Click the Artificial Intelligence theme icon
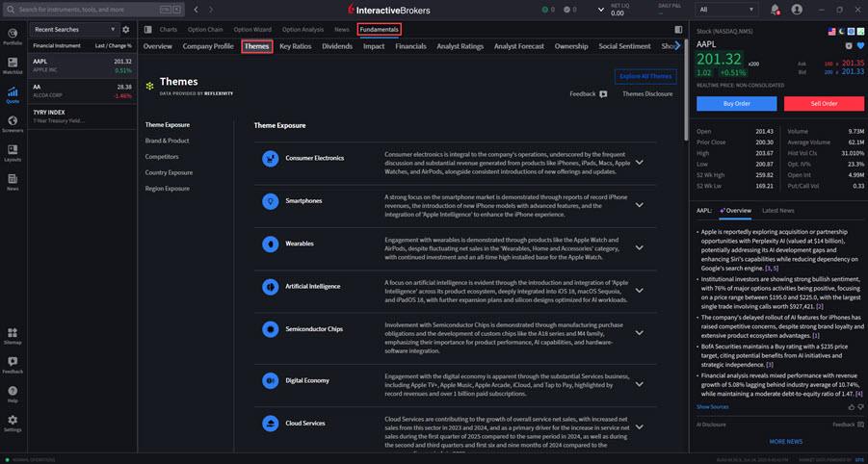This screenshot has width=868, height=464. [x=270, y=287]
